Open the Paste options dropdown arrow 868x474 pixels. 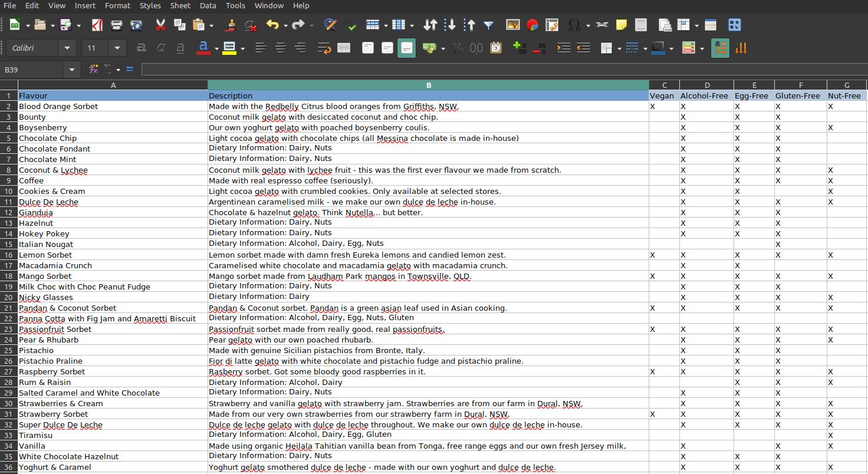(211, 25)
